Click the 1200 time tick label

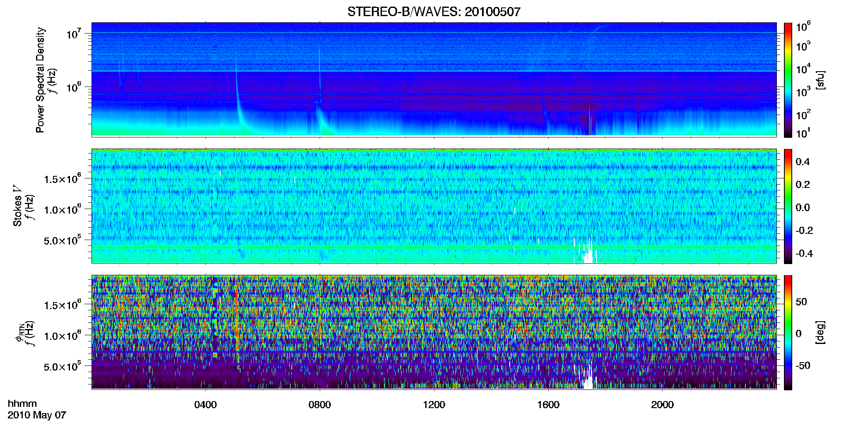tap(434, 404)
